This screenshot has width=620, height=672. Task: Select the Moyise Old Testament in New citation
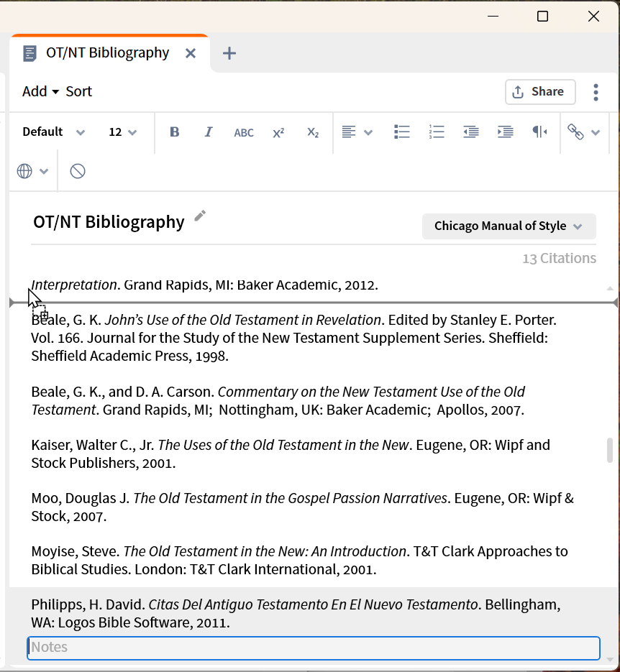point(299,560)
